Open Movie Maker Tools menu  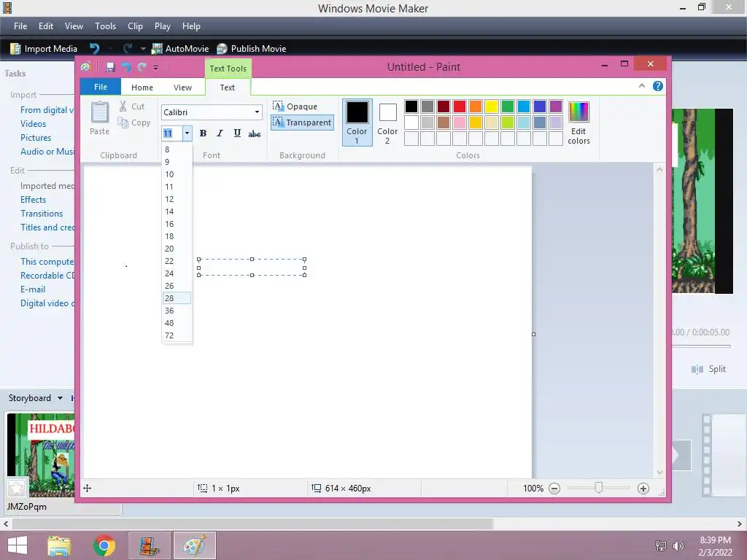click(x=105, y=26)
